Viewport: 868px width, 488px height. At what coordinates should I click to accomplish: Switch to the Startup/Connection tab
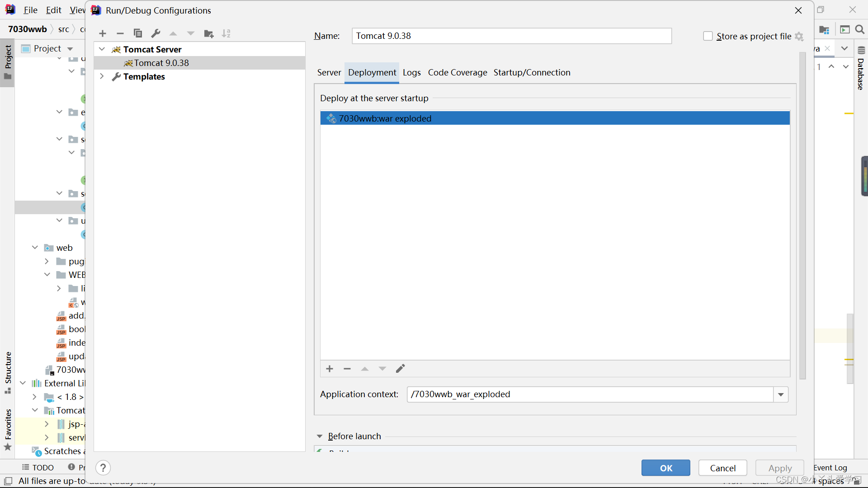532,73
